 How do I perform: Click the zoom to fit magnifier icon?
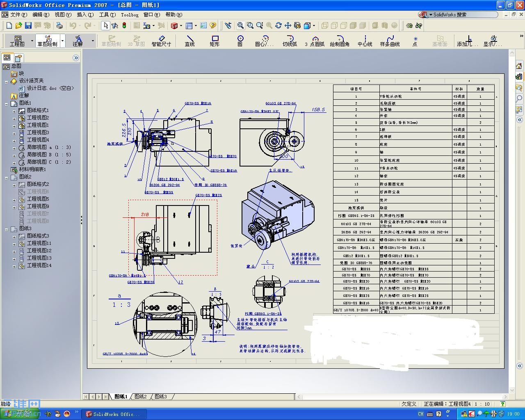[240, 25]
